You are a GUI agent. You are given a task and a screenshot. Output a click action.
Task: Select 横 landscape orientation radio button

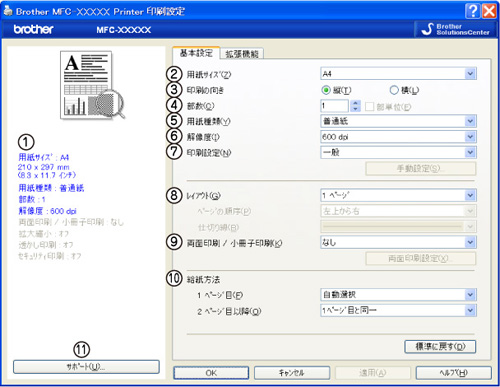[394, 90]
